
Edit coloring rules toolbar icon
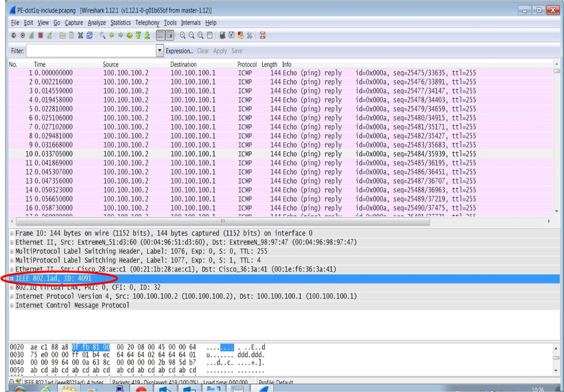coord(241,35)
